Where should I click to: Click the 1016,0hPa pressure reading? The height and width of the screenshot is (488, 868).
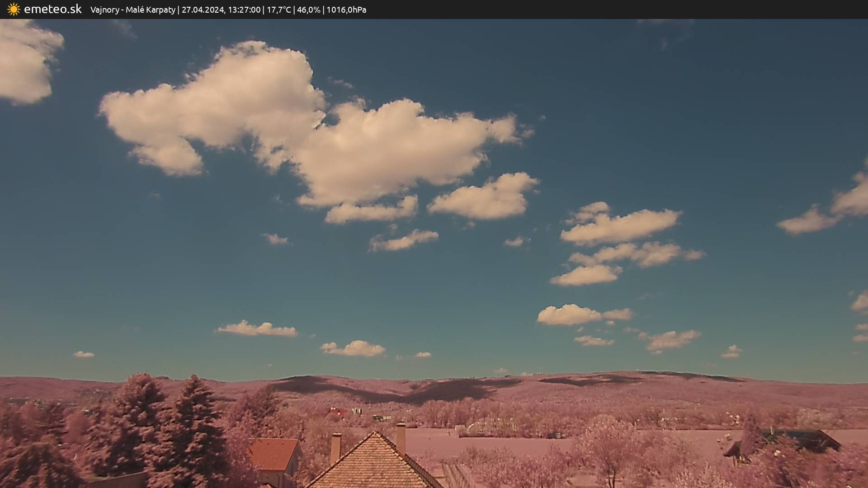tap(346, 10)
